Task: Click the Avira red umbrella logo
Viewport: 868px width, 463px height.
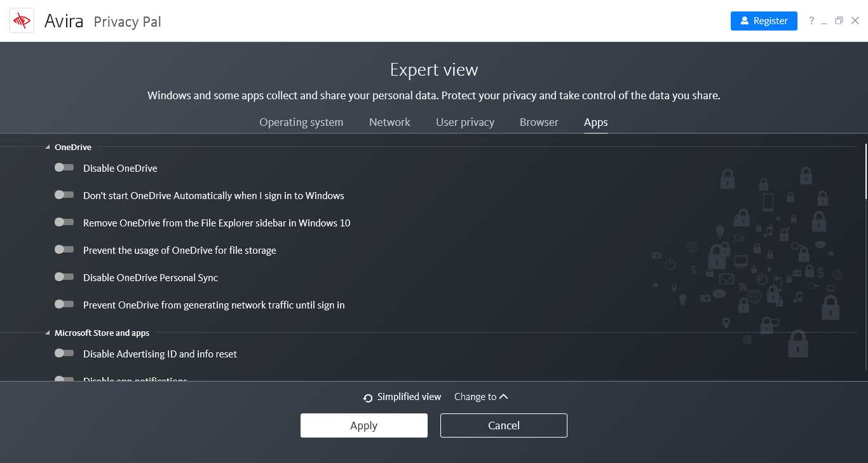Action: coord(22,21)
